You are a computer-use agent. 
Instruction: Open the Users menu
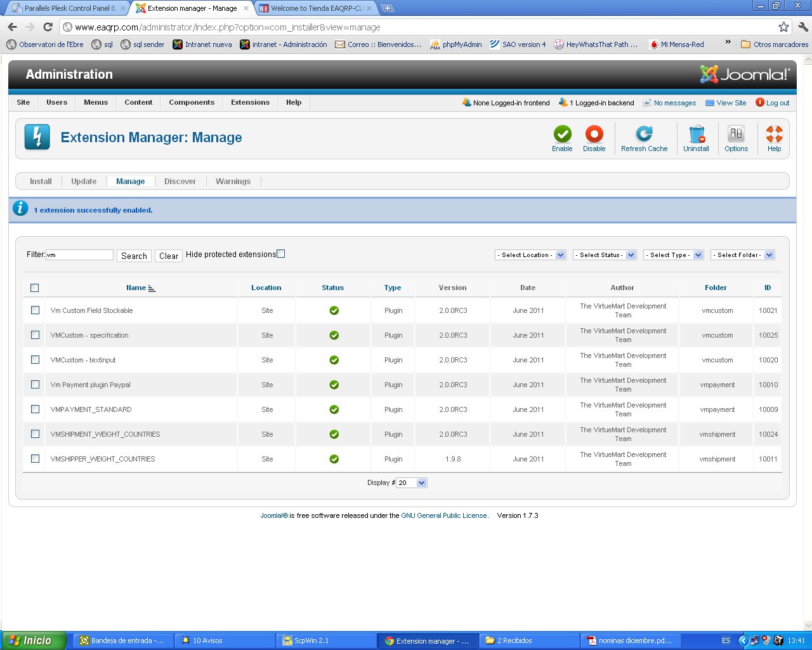(56, 102)
